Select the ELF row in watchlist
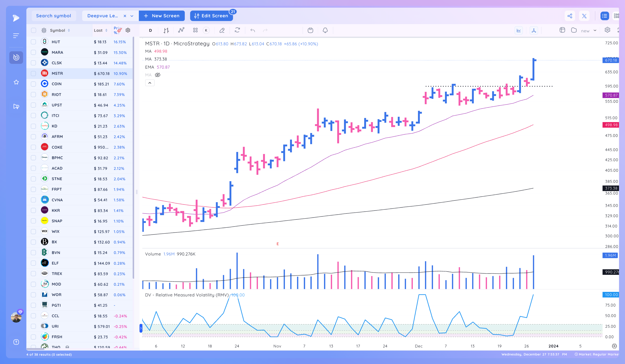The width and height of the screenshot is (625, 364). click(79, 263)
